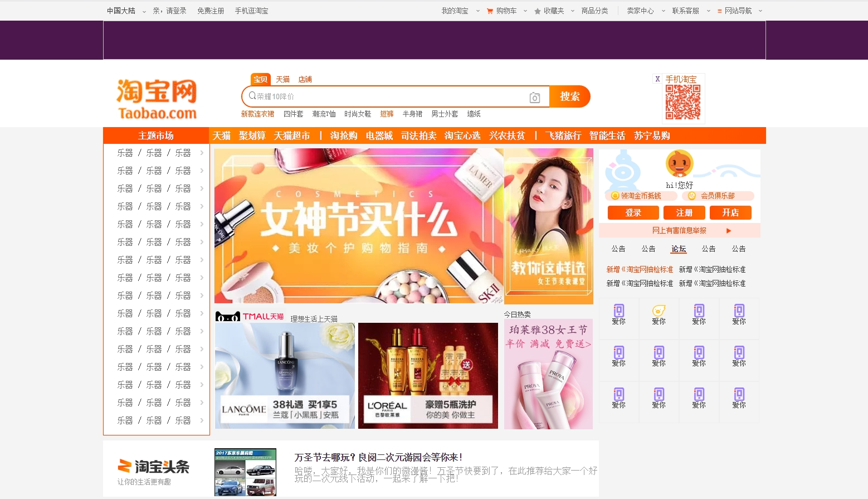The height and width of the screenshot is (499, 868).
Task: Expand the 网站导航 dropdown arrow
Action: click(x=760, y=11)
